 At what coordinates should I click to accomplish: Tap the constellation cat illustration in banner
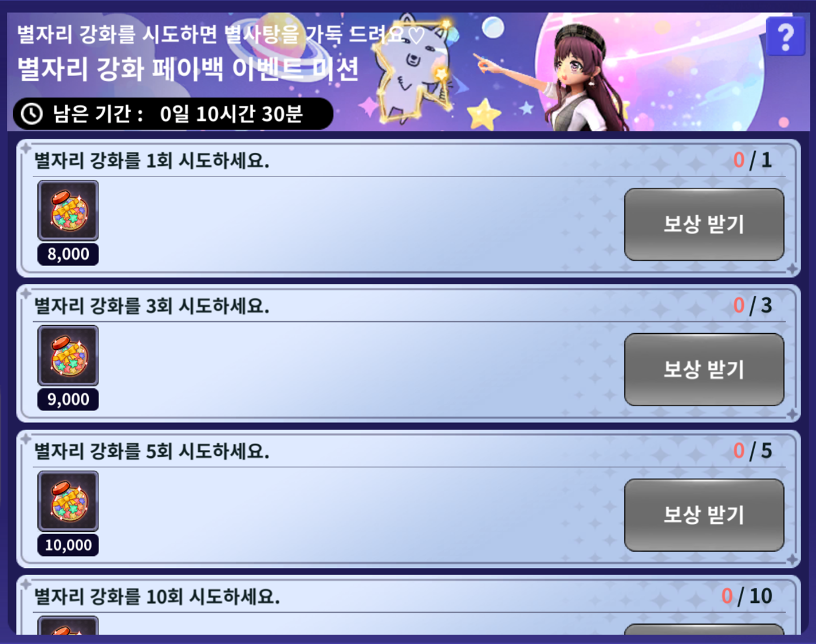pyautogui.click(x=413, y=72)
